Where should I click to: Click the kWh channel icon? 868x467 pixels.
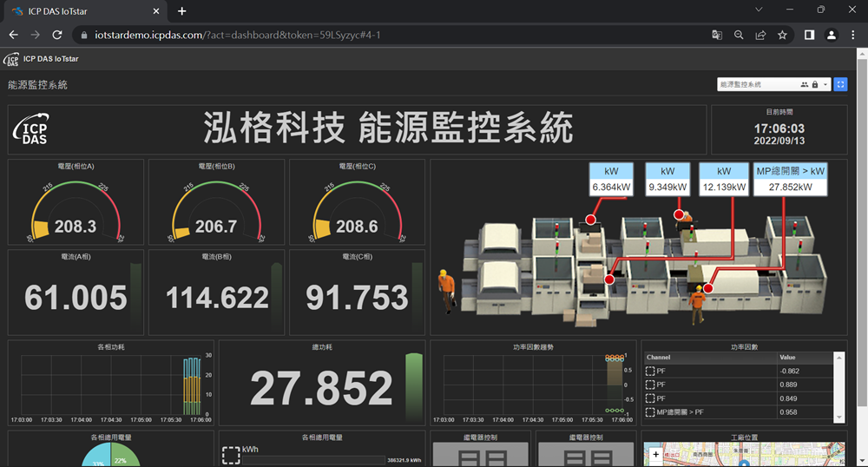point(231,455)
